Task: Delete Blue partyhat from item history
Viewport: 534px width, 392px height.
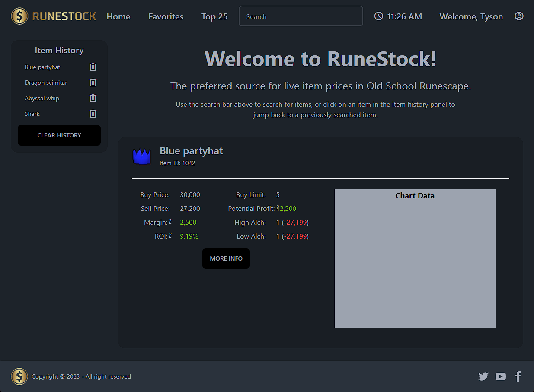Action: tap(93, 67)
